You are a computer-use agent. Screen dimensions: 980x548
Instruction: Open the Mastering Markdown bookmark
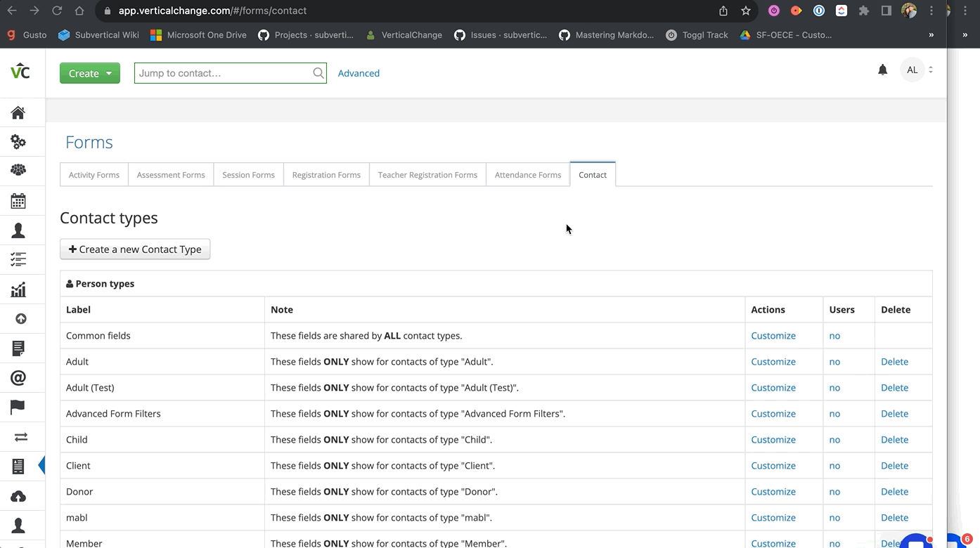tap(606, 34)
